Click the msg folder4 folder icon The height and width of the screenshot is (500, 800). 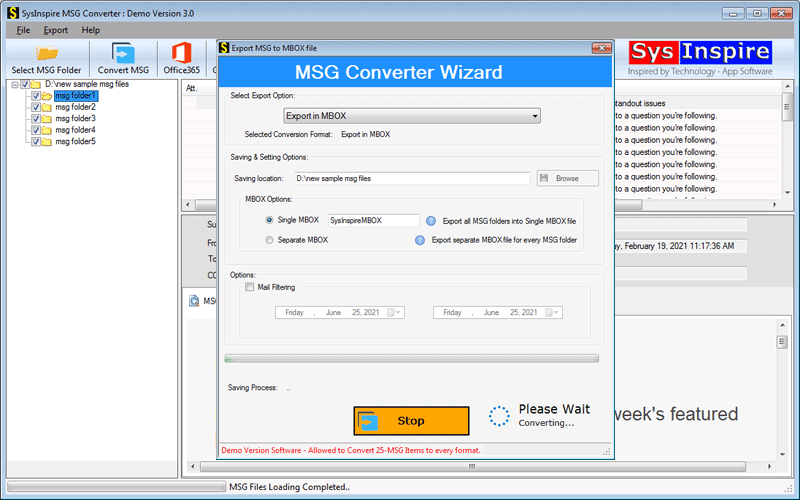46,130
